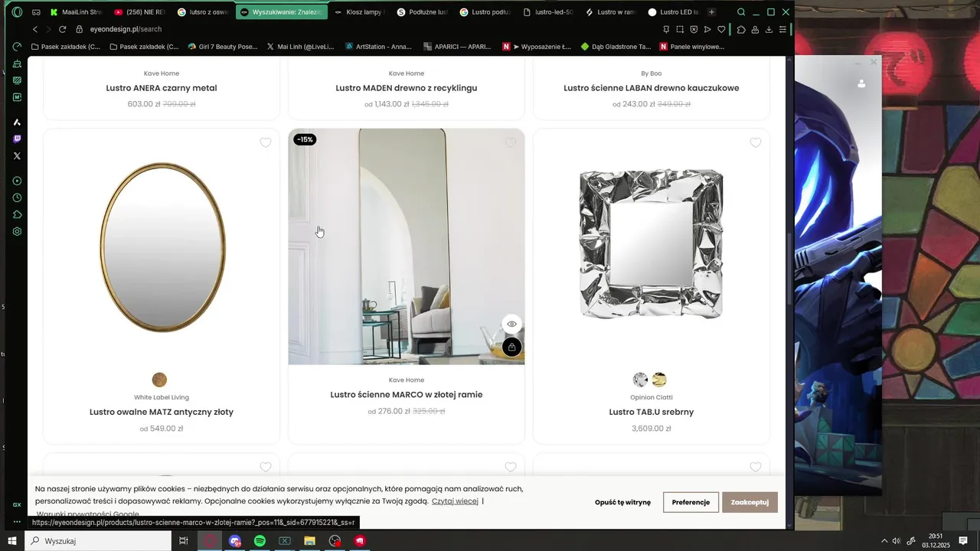Open quick view eye icon on MARCO mirror
980x551 pixels.
pyautogui.click(x=512, y=324)
